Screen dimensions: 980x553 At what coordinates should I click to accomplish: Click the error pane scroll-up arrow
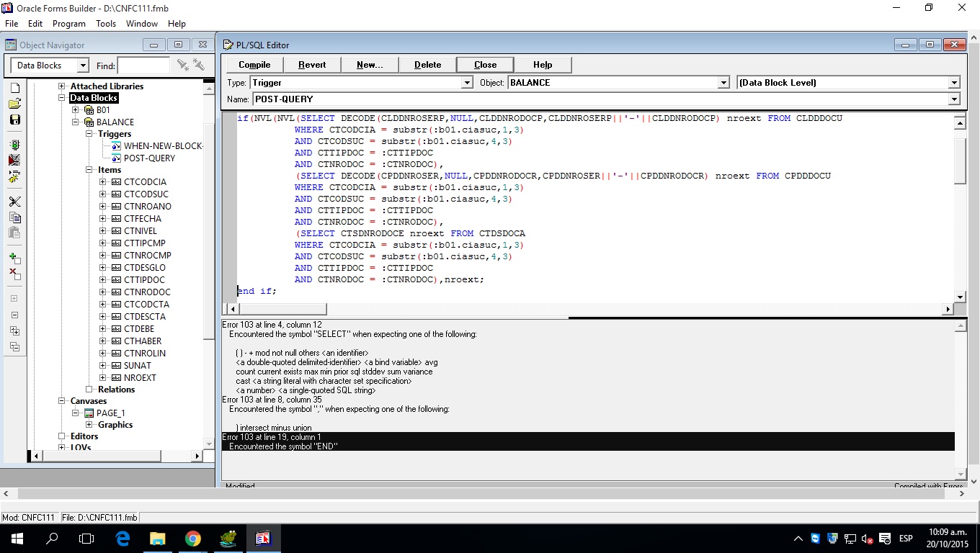[x=960, y=326]
